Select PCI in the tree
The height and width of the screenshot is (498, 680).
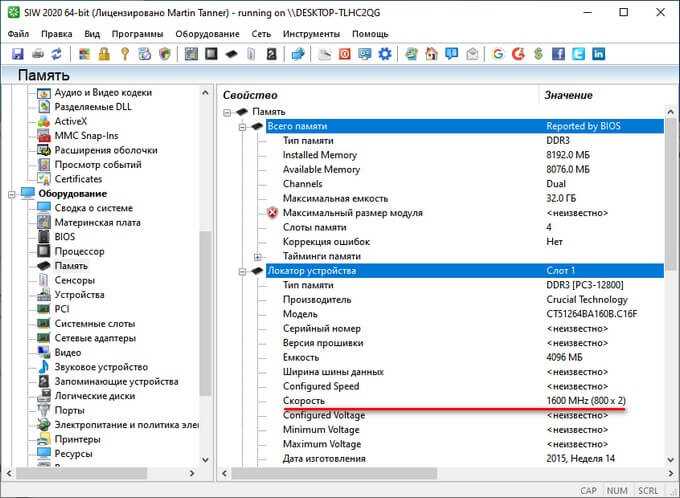[62, 309]
